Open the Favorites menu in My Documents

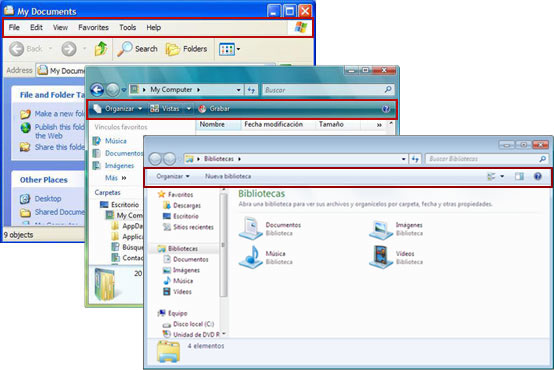click(x=93, y=27)
